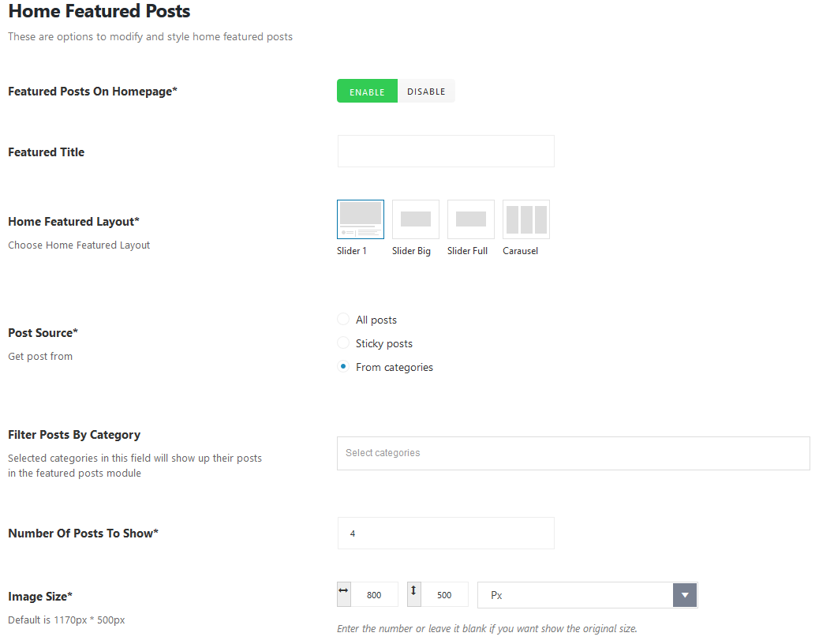Image resolution: width=819 pixels, height=644 pixels.
Task: Open the Select categories dropdown field
Action: coord(573,453)
